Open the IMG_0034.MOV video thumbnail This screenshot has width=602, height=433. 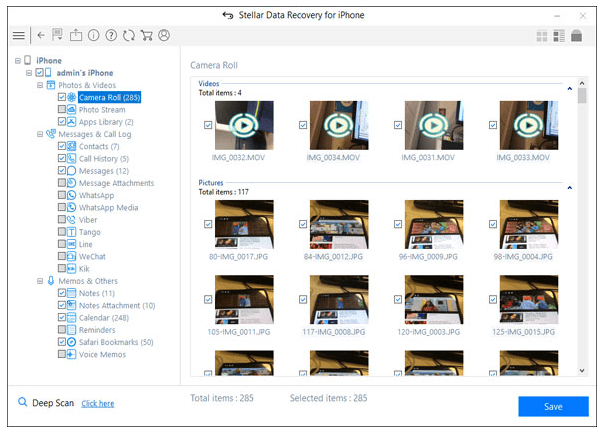[x=339, y=125]
